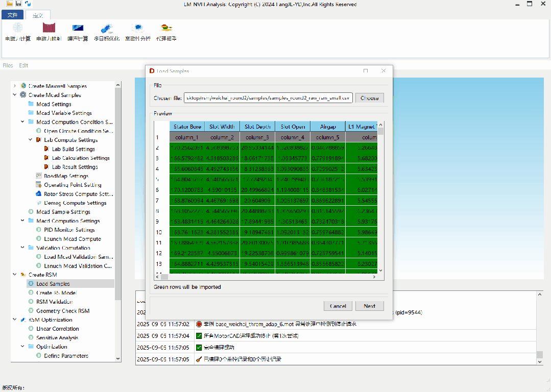This screenshot has width=551, height=392.
Task: Select Rotor Stress Compute Settings tree item
Action: pos(78,194)
